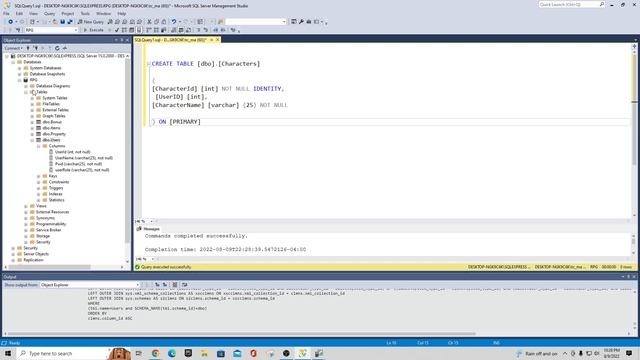Click the Undo arrow icon

click(x=174, y=22)
